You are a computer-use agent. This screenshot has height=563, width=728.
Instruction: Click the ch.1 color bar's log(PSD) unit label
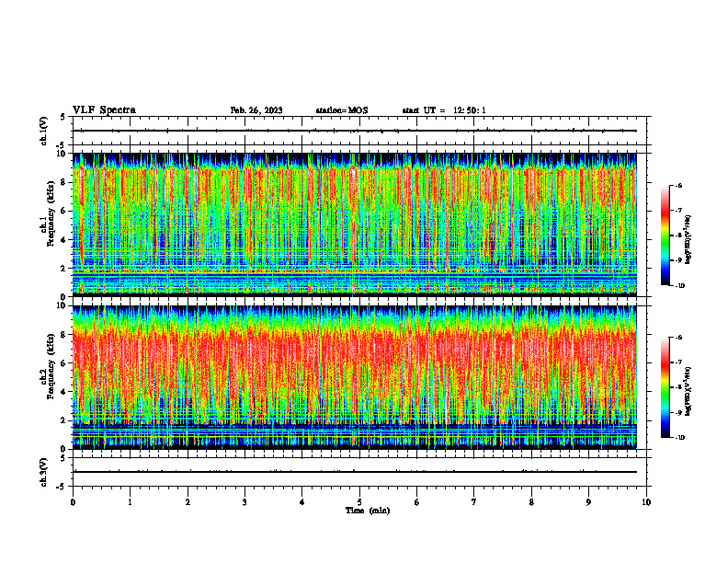(x=688, y=239)
